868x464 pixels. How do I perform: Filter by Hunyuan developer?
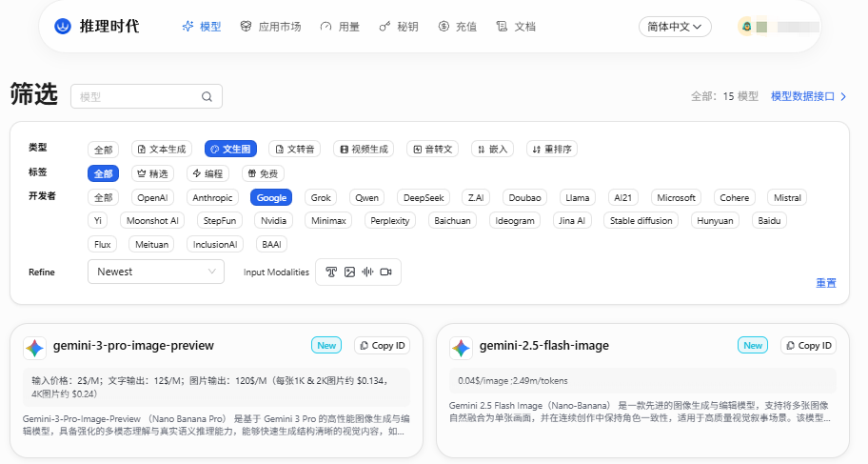pyautogui.click(x=715, y=221)
